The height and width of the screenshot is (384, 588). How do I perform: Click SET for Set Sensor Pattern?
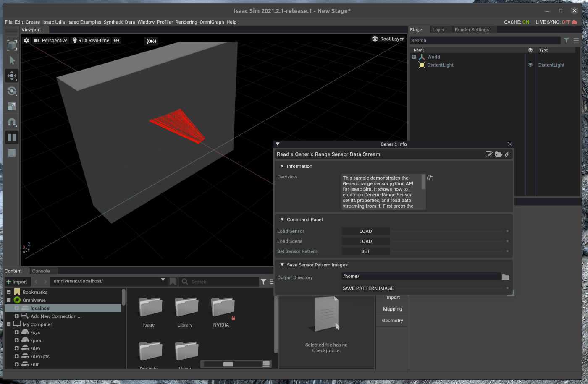coord(365,251)
